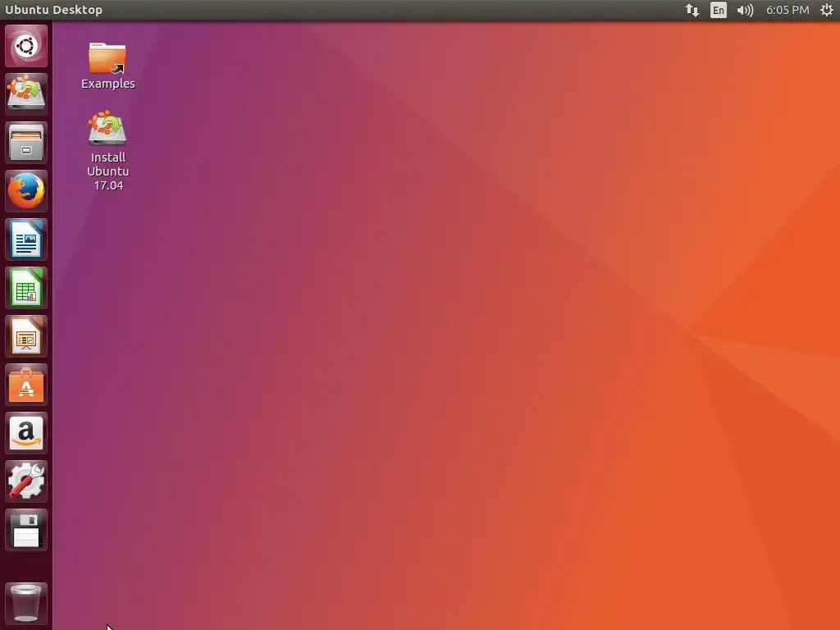The width and height of the screenshot is (840, 630).
Task: Click the Ubuntu Desktop title text
Action: pos(53,10)
